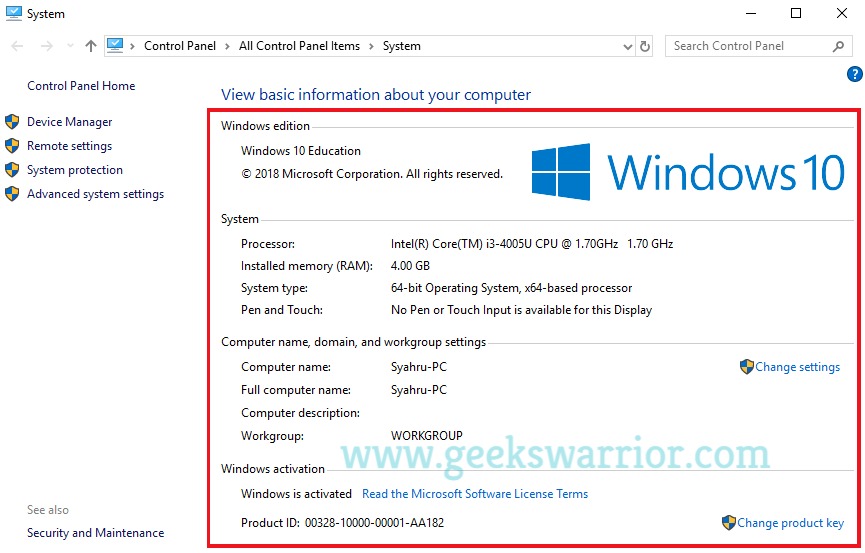The width and height of the screenshot is (865, 553).
Task: Click the processor value 'Intel(R) Core(TM) i3-4005U'
Action: (532, 244)
